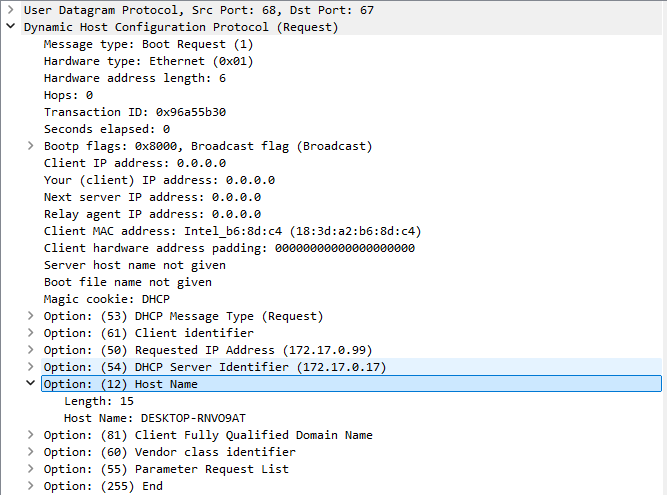
Task: Select Client IP address: 0.0.0.0 row
Action: pos(352,163)
